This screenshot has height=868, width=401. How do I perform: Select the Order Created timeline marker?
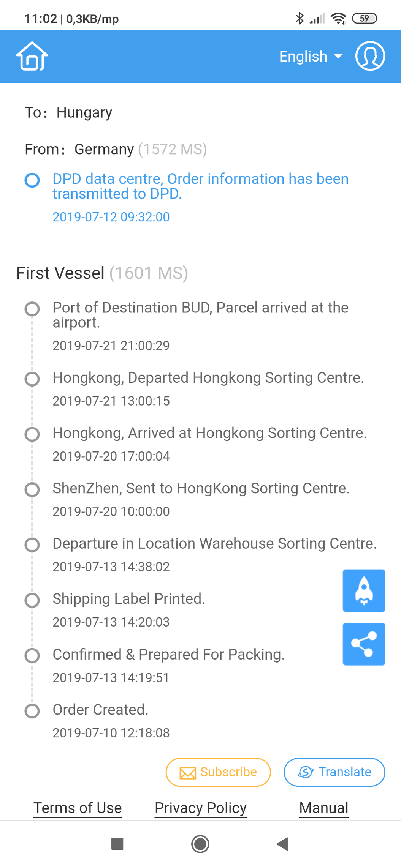point(32,711)
